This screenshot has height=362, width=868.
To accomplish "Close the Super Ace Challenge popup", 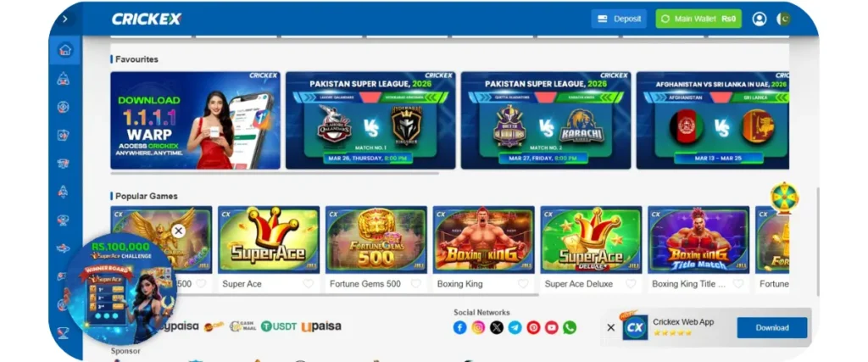I will (178, 231).
